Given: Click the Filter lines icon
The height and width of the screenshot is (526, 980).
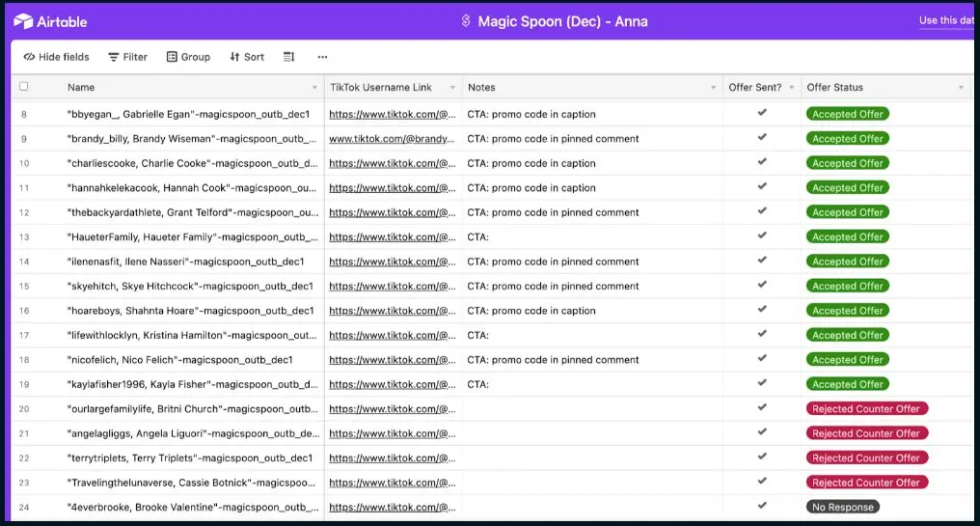Looking at the screenshot, I should pyautogui.click(x=114, y=57).
